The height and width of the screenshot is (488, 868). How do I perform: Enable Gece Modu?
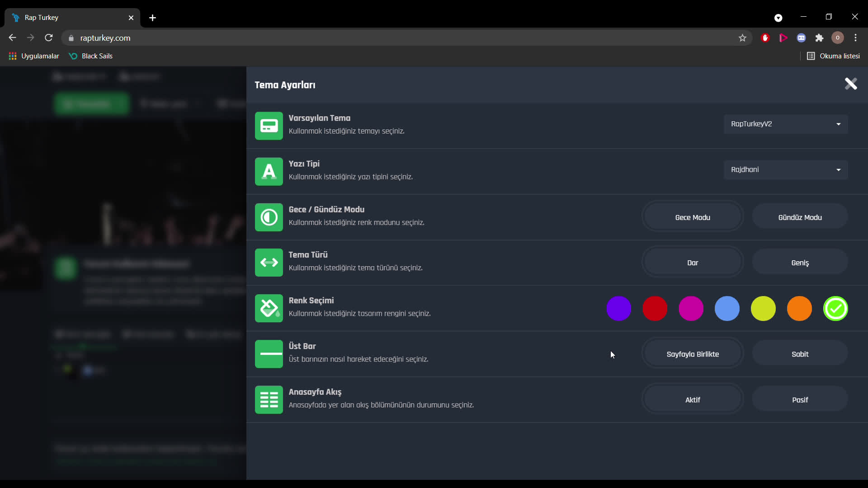tap(692, 217)
